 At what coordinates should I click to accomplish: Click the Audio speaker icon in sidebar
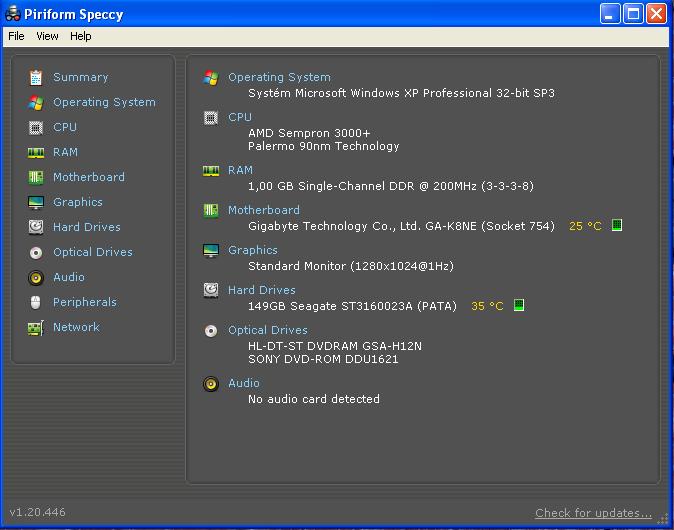(36, 278)
